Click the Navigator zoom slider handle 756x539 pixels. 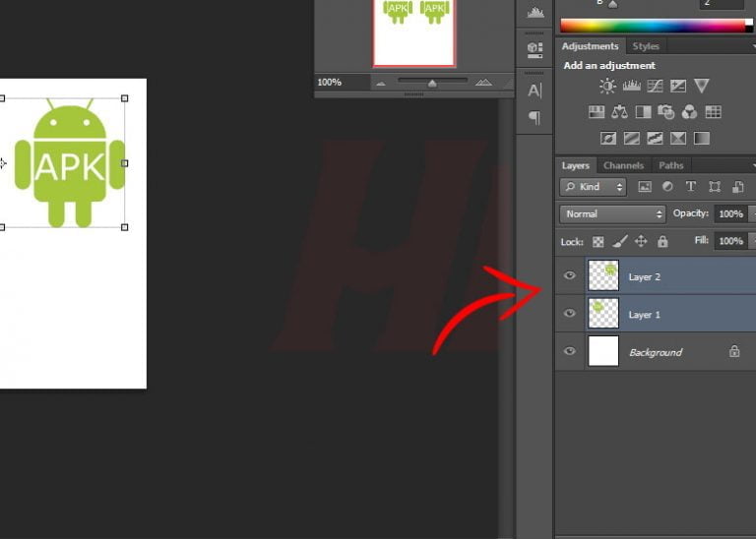point(432,84)
